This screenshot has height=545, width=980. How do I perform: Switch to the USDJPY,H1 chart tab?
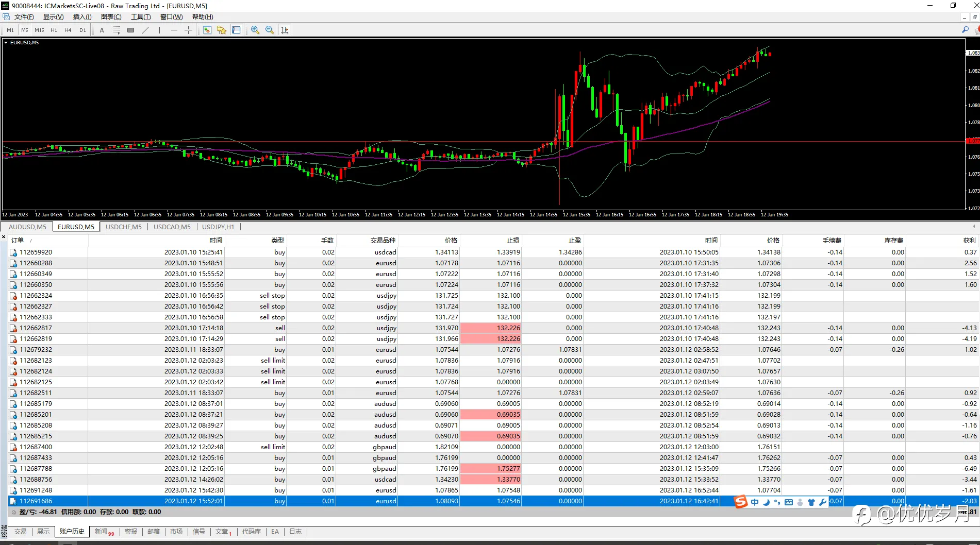218,227
